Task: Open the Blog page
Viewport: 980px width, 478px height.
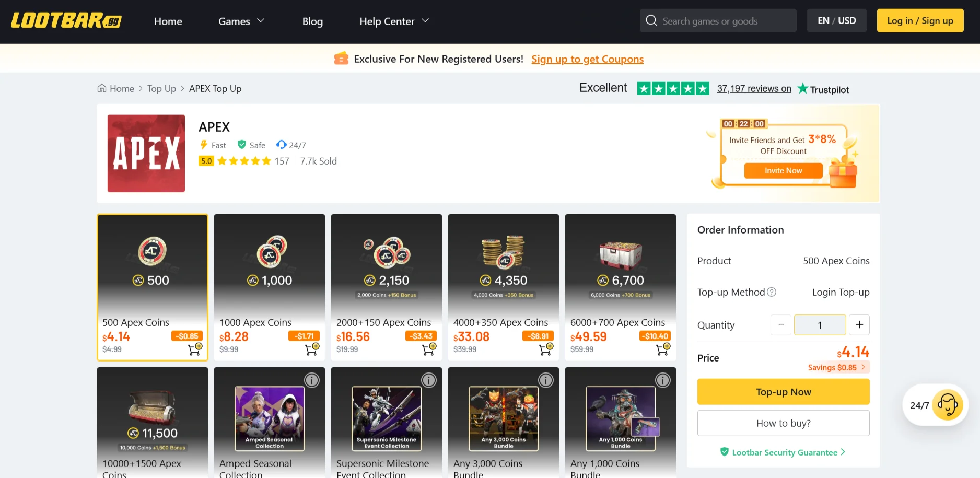Action: [x=312, y=21]
